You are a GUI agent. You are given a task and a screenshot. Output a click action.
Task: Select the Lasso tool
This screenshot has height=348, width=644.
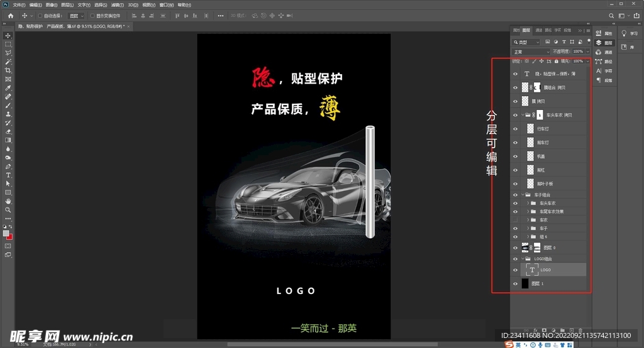click(8, 53)
